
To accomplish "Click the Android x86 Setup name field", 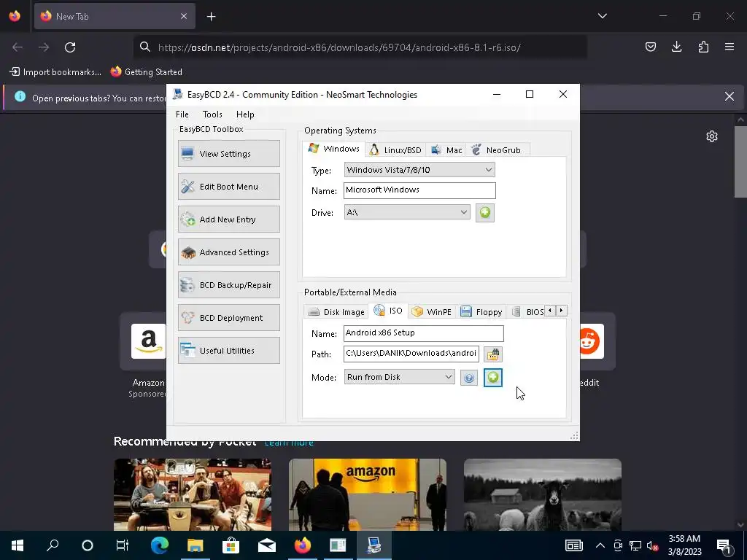I will [423, 332].
